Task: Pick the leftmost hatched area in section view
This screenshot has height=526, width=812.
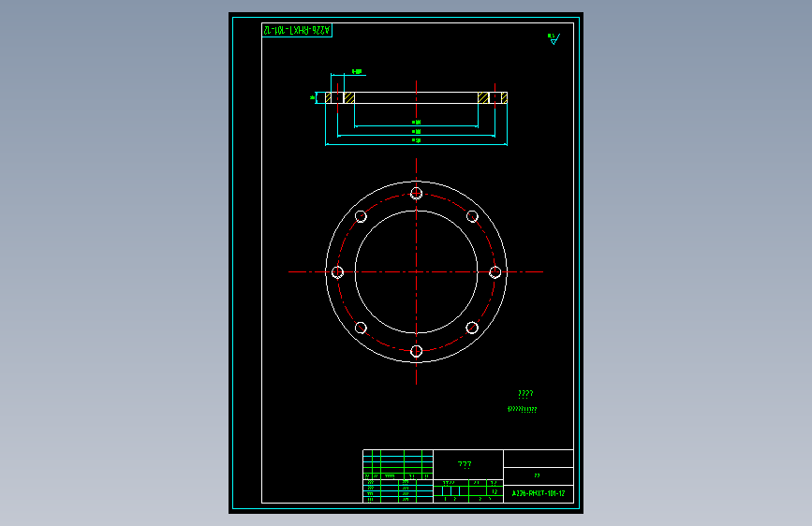Action: coord(328,98)
